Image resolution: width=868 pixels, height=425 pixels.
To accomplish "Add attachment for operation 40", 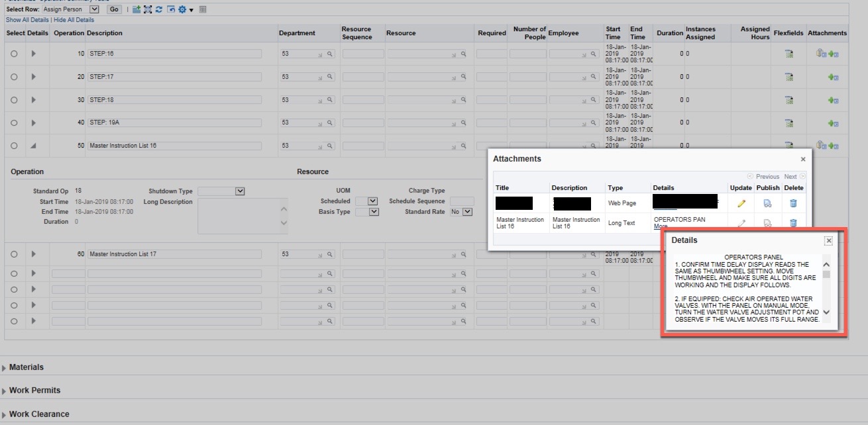I will click(833, 122).
